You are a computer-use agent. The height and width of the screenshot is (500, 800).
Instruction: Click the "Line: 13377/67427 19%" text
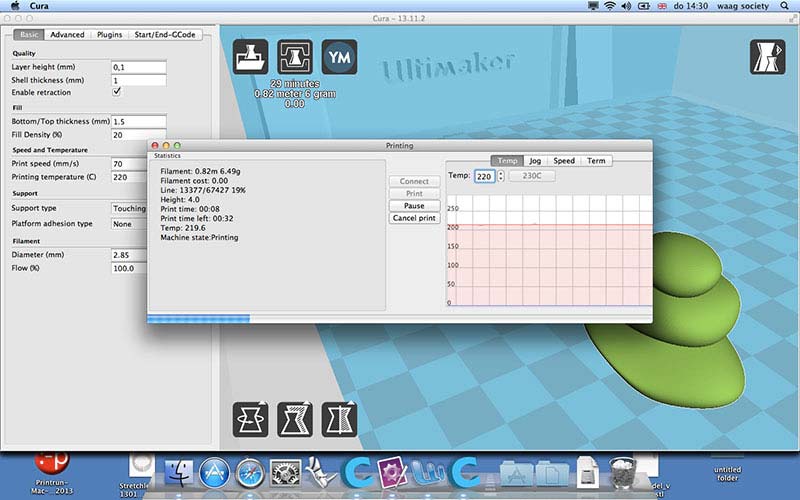pyautogui.click(x=203, y=190)
